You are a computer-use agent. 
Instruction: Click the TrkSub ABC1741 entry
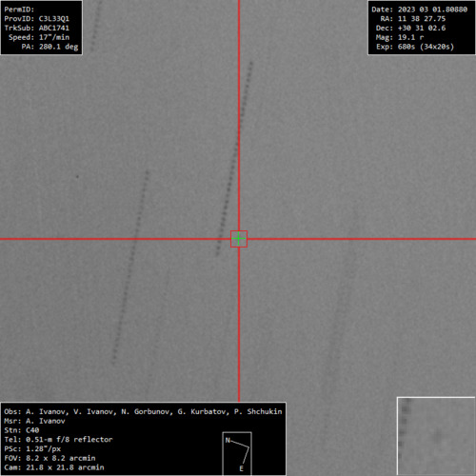click(37, 28)
